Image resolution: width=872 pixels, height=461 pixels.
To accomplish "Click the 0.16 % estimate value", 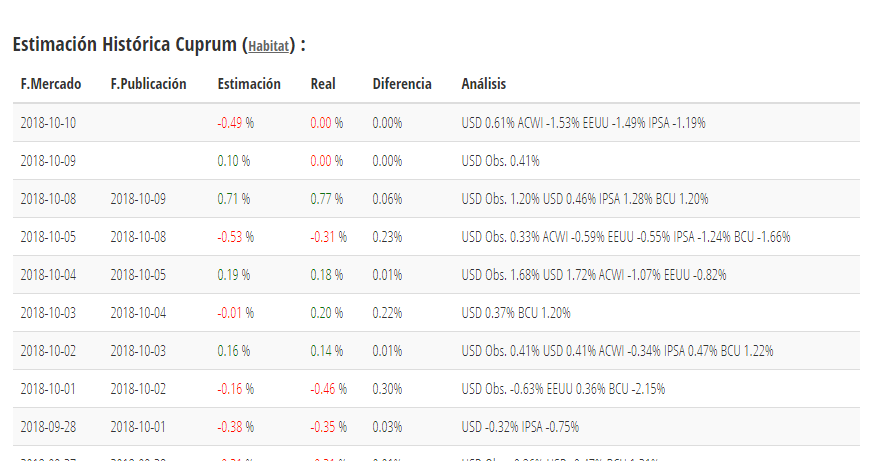I will (234, 351).
